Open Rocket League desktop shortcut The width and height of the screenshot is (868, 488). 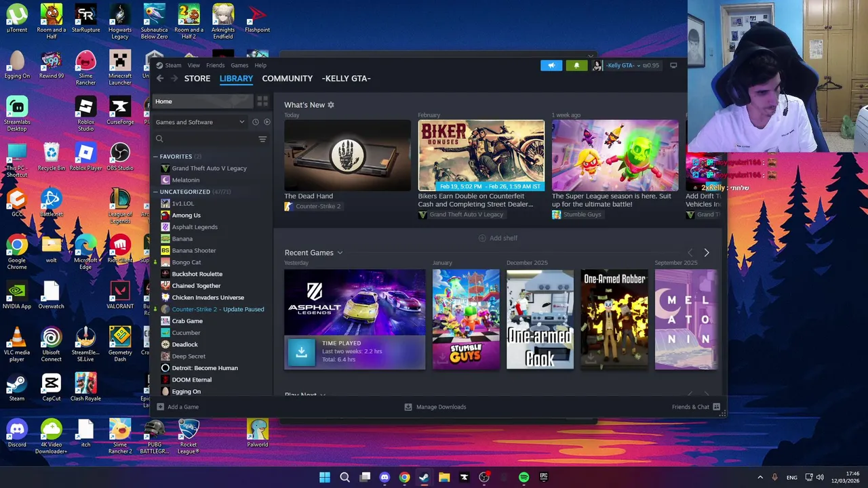point(189,436)
